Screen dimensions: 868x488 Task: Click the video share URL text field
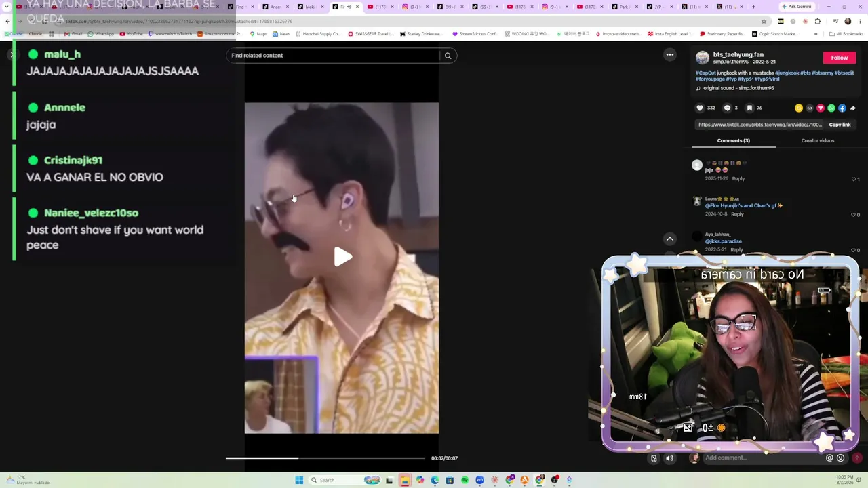point(759,125)
